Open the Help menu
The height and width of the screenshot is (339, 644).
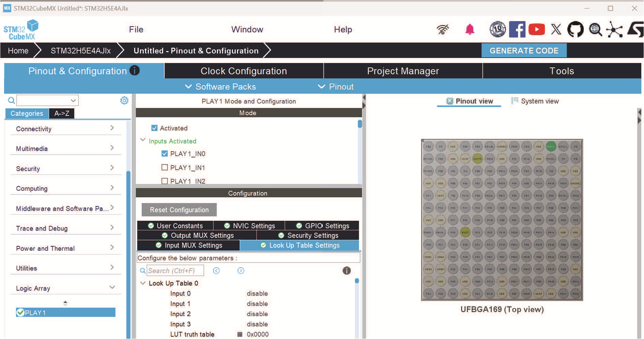(343, 30)
